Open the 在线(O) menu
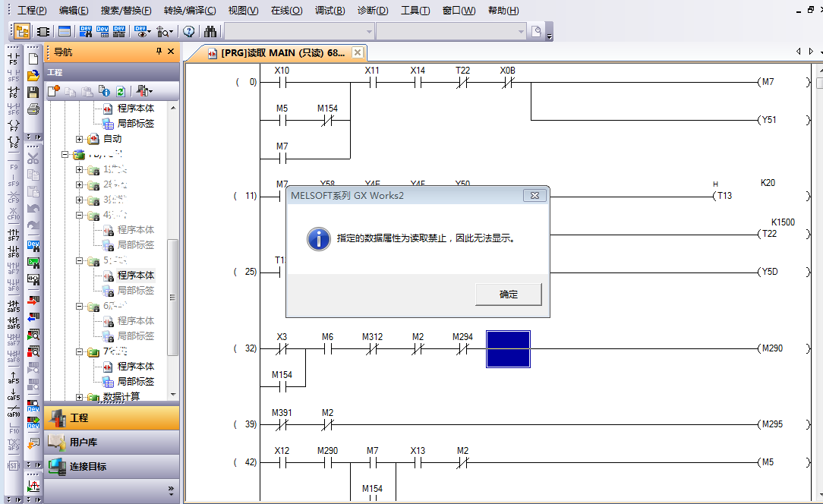Screen dimensions: 823x504 tap(286, 11)
